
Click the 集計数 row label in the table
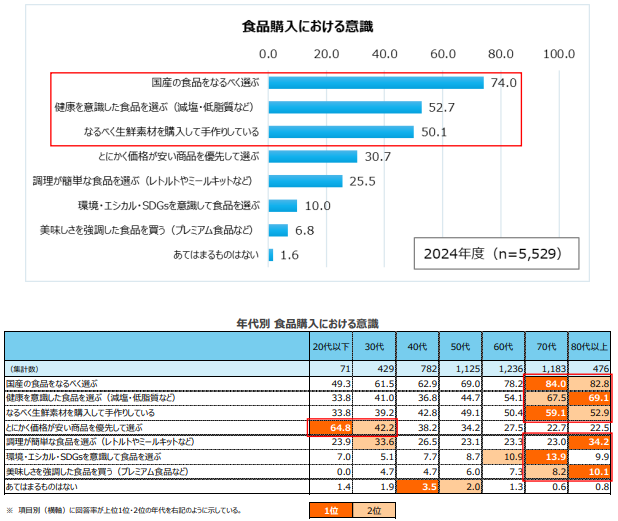click(24, 369)
